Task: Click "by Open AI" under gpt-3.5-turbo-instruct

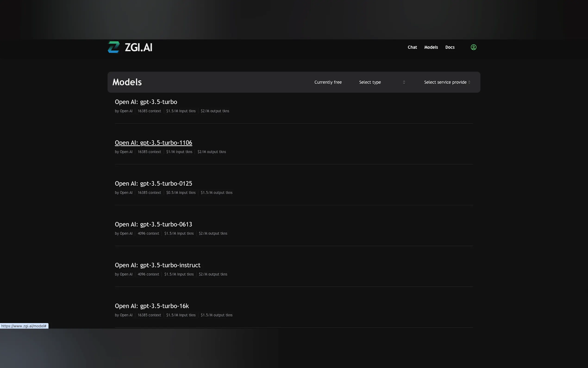Action: click(x=123, y=274)
